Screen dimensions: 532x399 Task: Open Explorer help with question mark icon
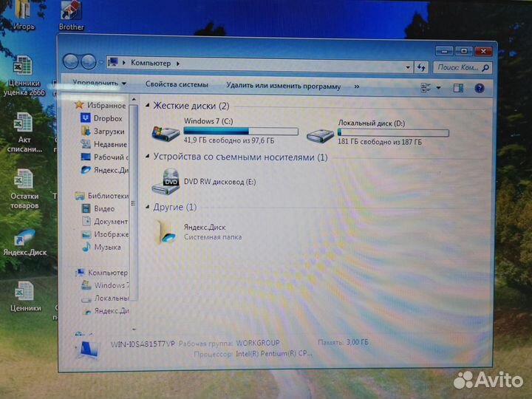(479, 89)
